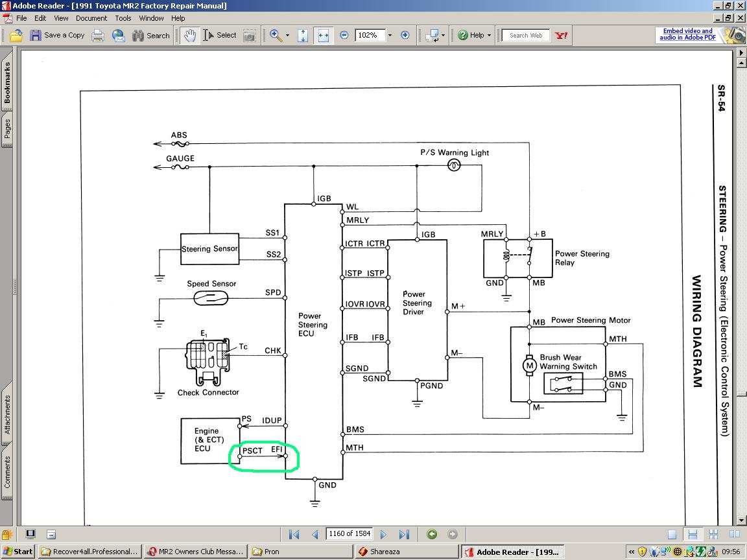This screenshot has height=560, width=747.
Task: Jump to the first page
Action: (x=294, y=534)
